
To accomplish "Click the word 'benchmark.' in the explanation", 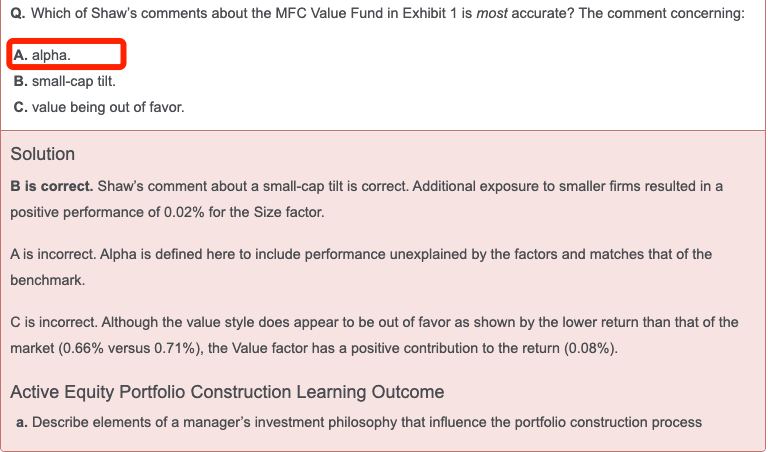I will click(48, 280).
